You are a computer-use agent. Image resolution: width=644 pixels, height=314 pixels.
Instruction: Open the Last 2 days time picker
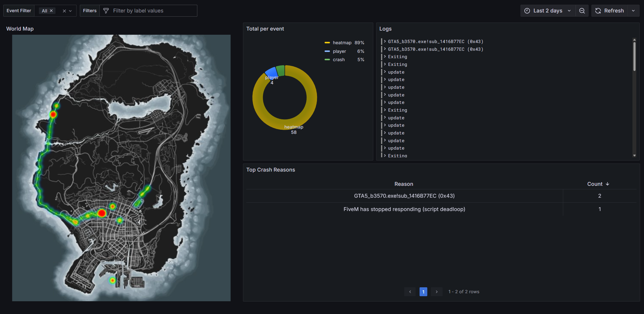[x=548, y=11]
